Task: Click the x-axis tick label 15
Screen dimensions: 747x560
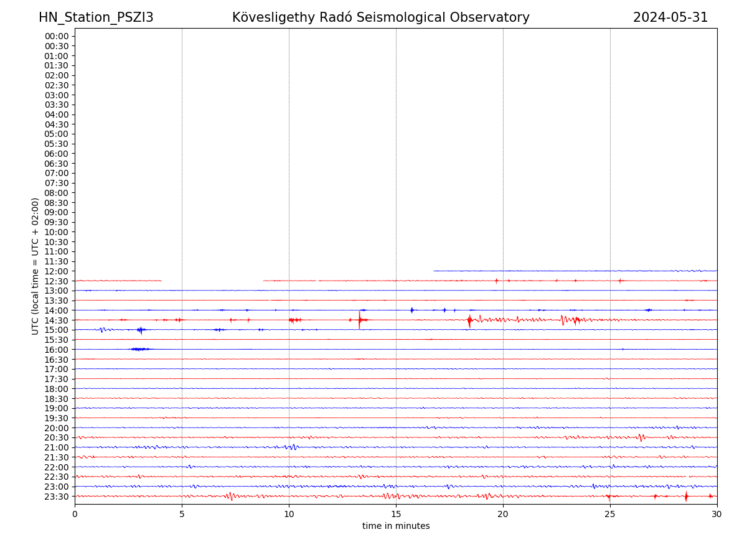Action: 396,514
